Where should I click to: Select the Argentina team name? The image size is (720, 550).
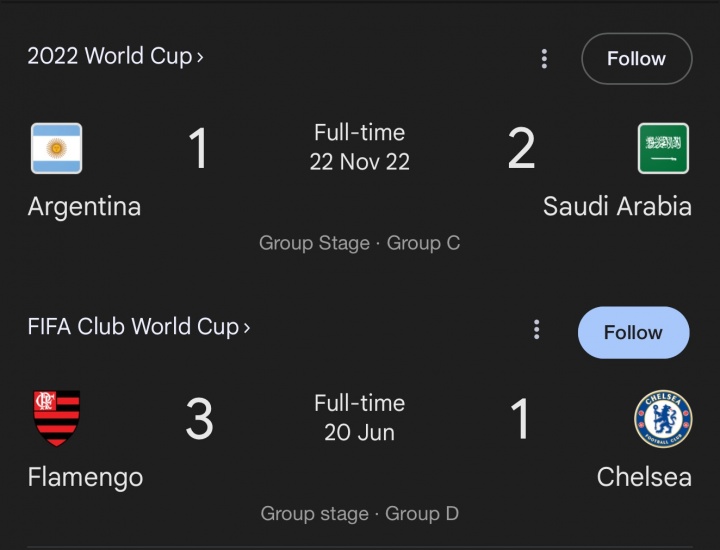84,207
